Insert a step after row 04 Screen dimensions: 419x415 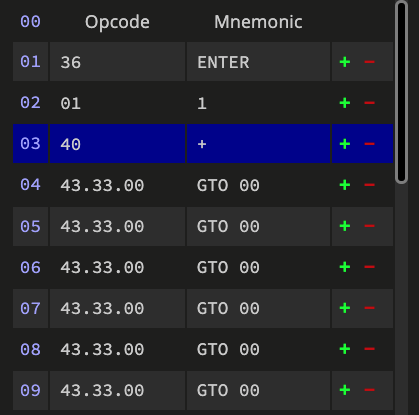[x=345, y=185]
